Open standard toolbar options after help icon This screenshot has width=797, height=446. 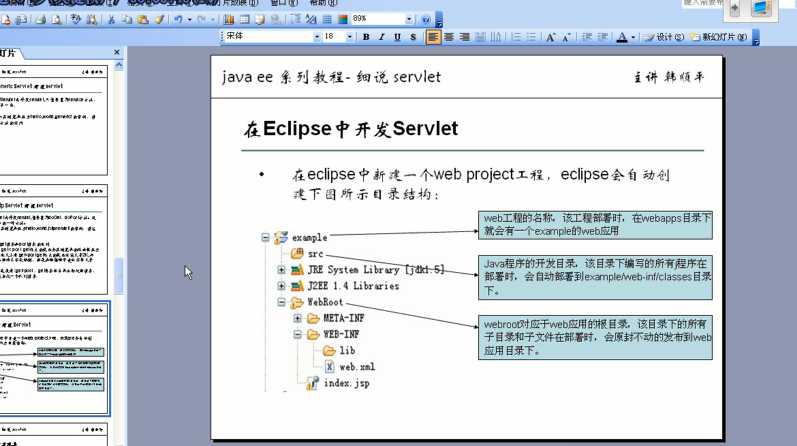[439, 20]
